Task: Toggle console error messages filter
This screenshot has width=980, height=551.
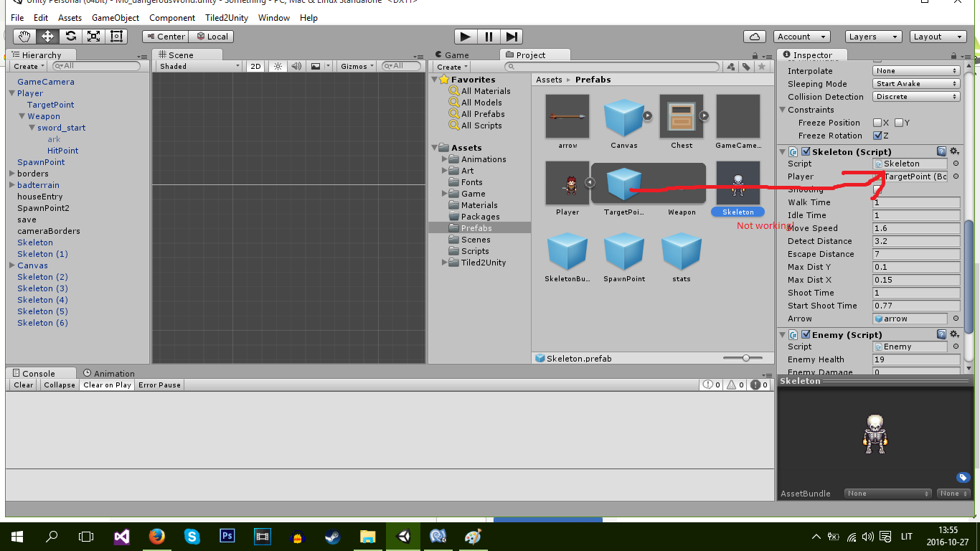Action: coord(759,385)
